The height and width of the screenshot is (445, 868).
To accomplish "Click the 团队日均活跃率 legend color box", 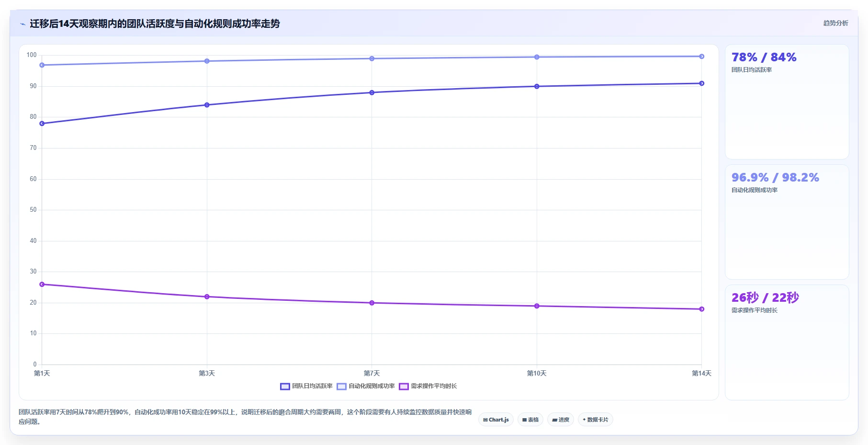I will click(x=285, y=387).
